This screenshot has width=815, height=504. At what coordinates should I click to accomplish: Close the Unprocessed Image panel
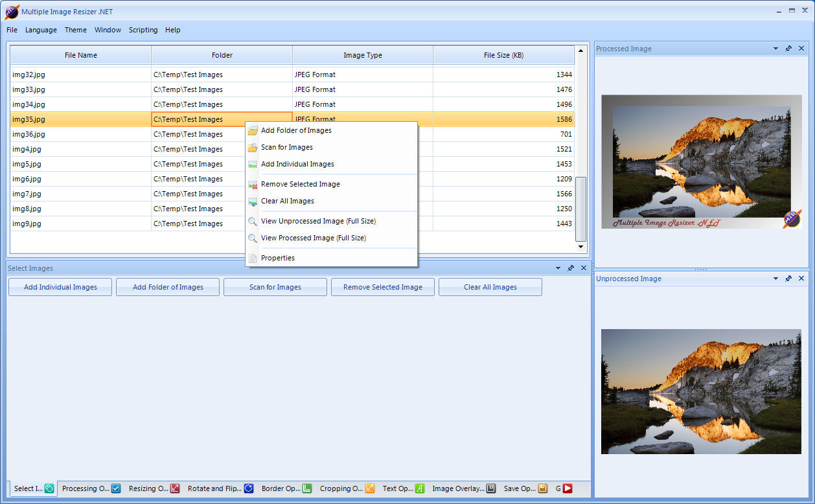tap(801, 279)
